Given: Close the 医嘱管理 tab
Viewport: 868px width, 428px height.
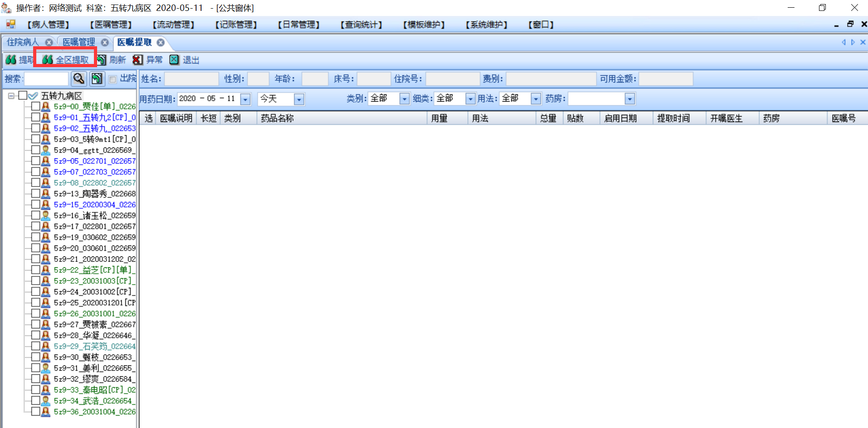Looking at the screenshot, I should [x=105, y=42].
